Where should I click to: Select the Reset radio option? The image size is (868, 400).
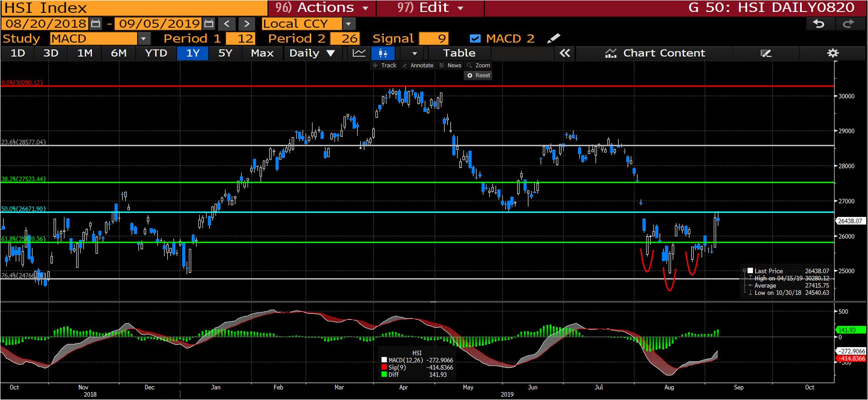[470, 75]
